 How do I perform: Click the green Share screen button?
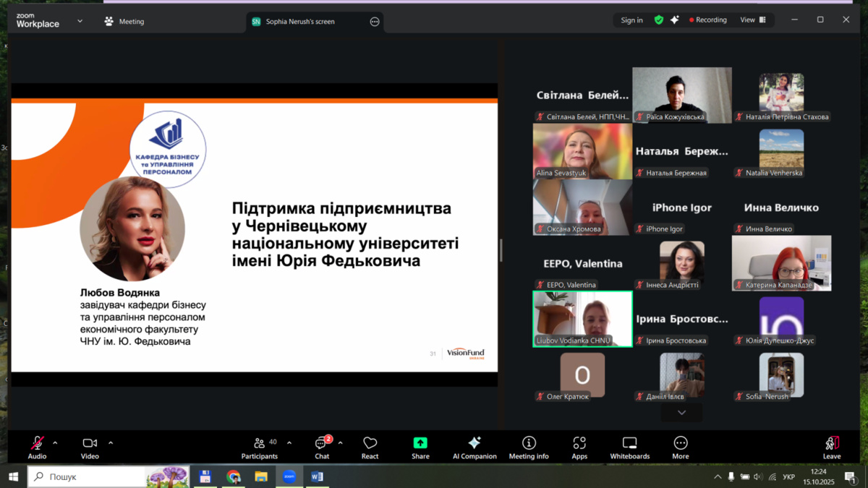pos(420,447)
